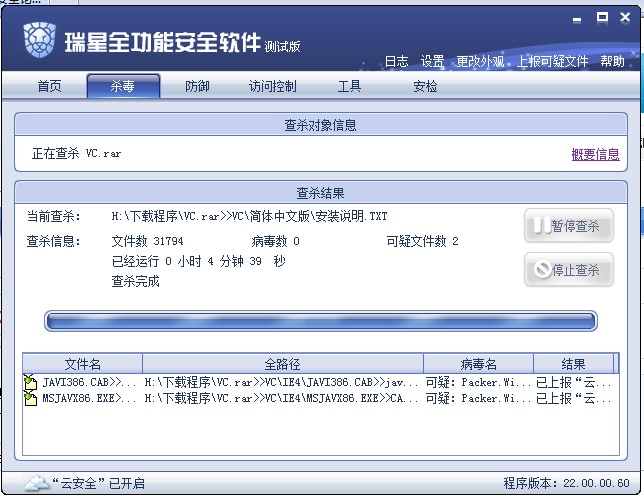Open 更改外观 appearance option
Viewport: 644px width, 497px height.
[480, 61]
